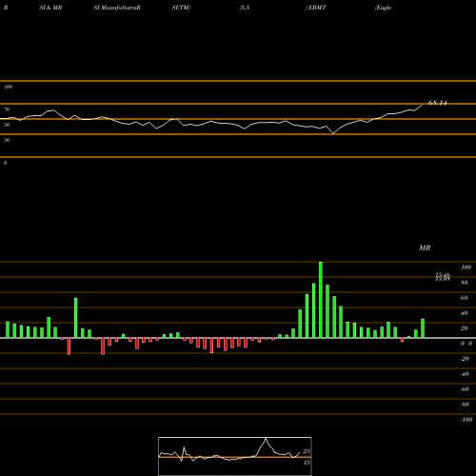Click the MR axis label 80

point(465,283)
